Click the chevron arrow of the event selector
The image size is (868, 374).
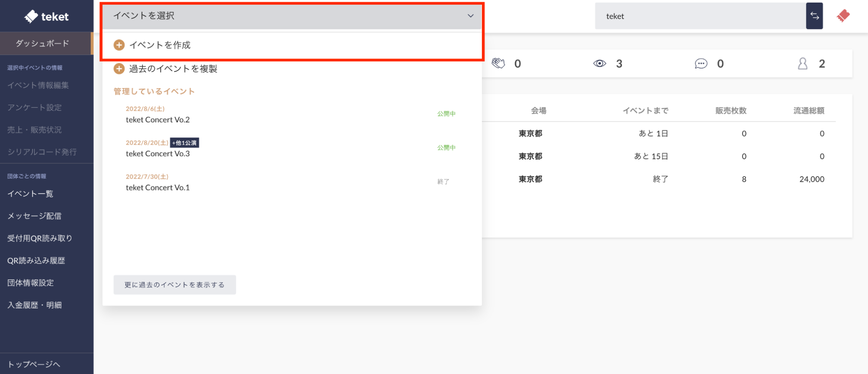pyautogui.click(x=470, y=16)
